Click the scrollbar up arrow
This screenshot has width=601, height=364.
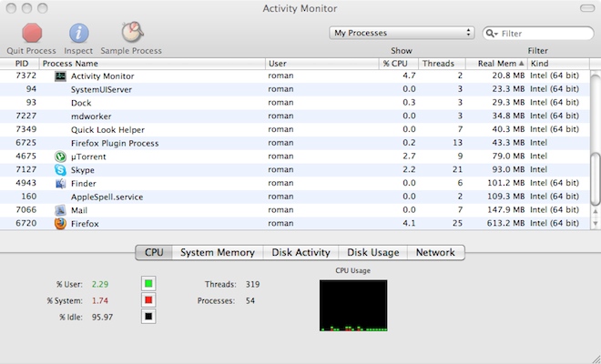click(596, 211)
